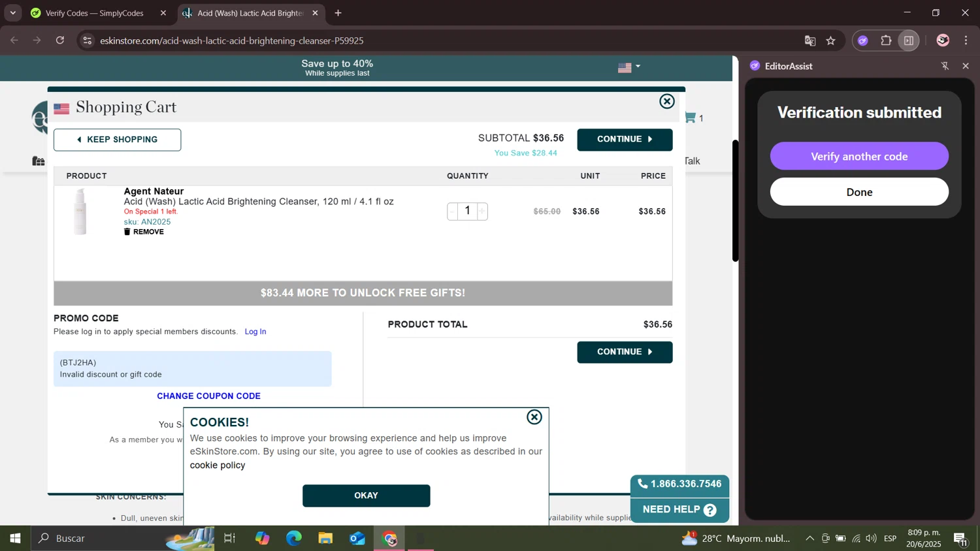Switch to the Verify Codes — SimplyCodes tab
The height and width of the screenshot is (551, 980).
click(x=94, y=13)
